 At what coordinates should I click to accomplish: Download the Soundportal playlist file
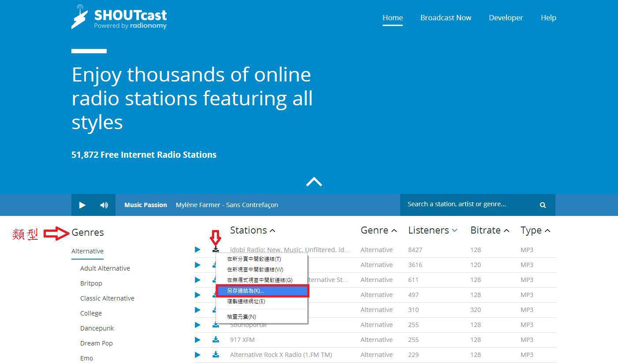coord(216,325)
